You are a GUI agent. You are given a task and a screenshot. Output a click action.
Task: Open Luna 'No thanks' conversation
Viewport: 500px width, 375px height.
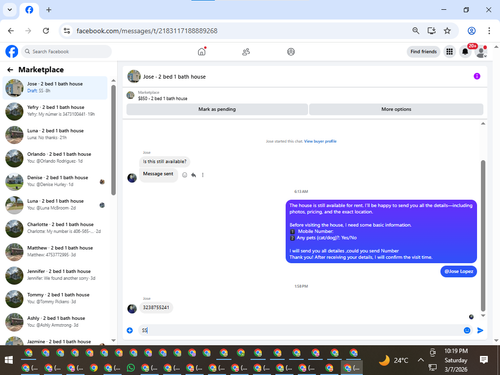[x=55, y=134]
